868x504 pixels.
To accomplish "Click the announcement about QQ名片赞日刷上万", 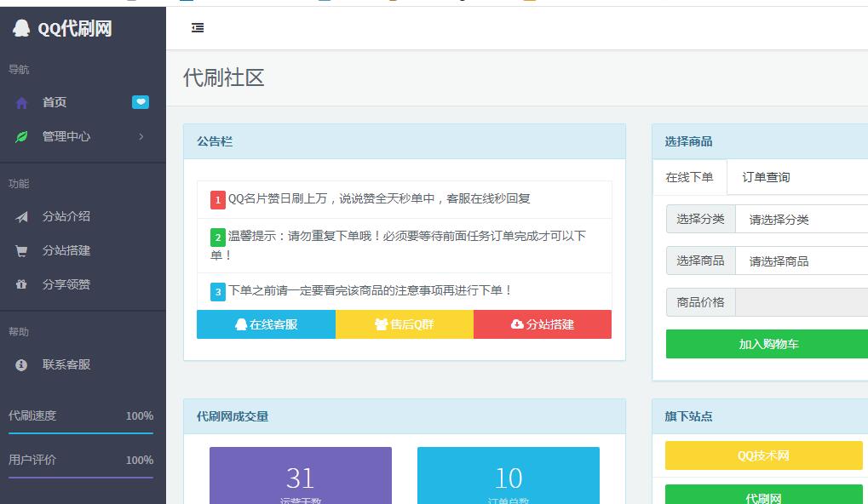I will coord(379,198).
